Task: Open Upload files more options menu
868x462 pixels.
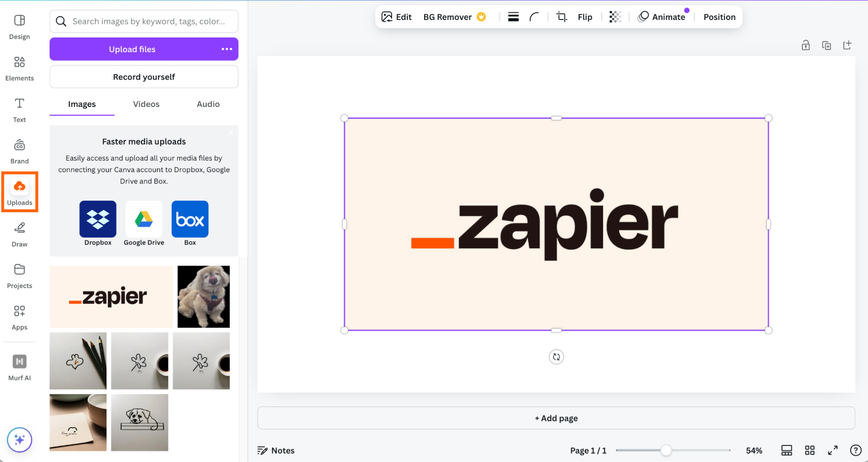Action: (227, 49)
